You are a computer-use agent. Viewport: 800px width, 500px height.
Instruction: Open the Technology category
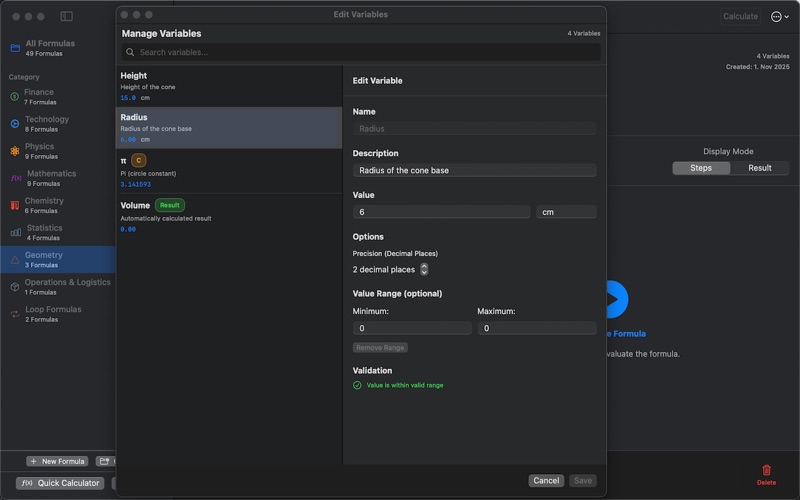(x=58, y=123)
